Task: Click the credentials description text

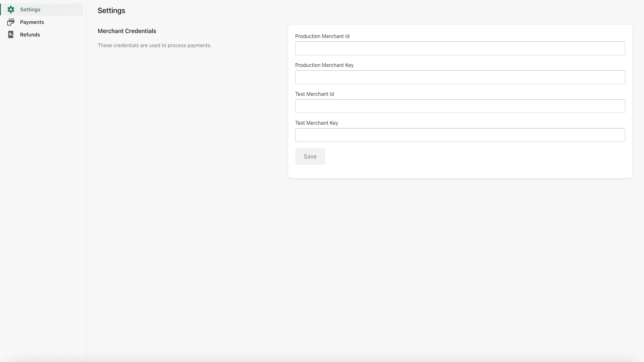Action: [155, 45]
